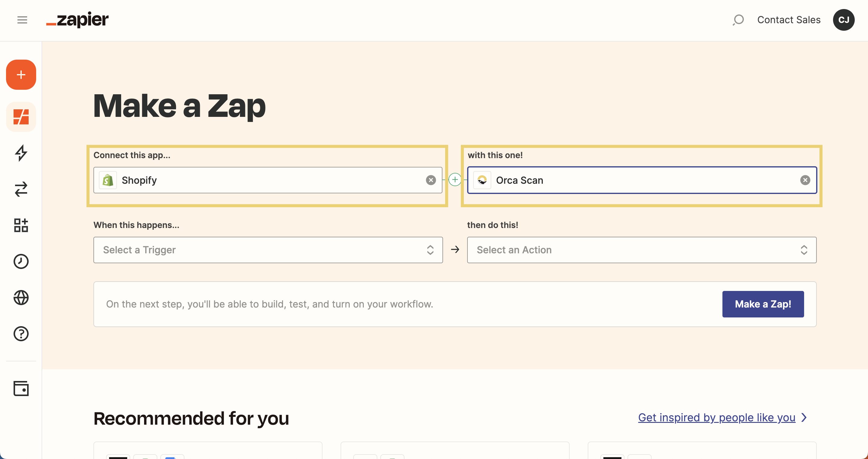The image size is (868, 459).
Task: Click the transfer/arrows icon in sidebar
Action: (x=21, y=189)
